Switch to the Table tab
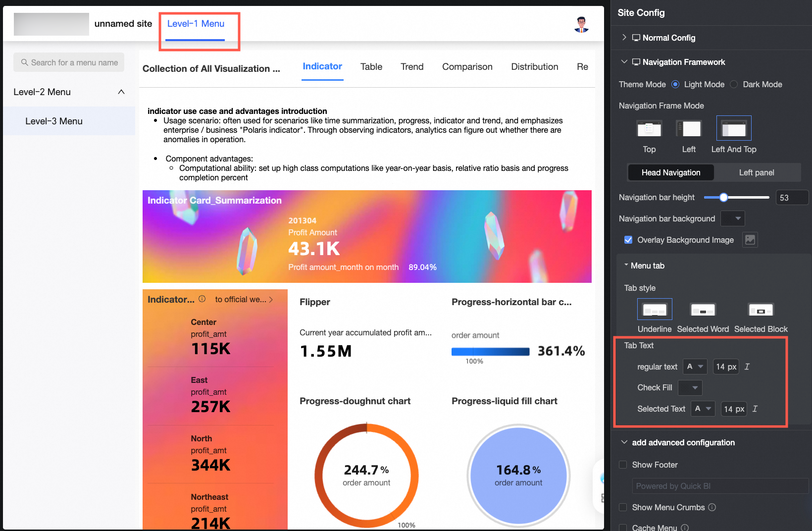 pos(371,67)
